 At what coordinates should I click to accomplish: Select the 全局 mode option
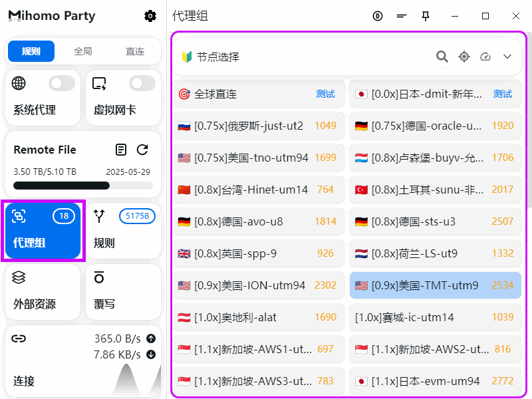83,51
